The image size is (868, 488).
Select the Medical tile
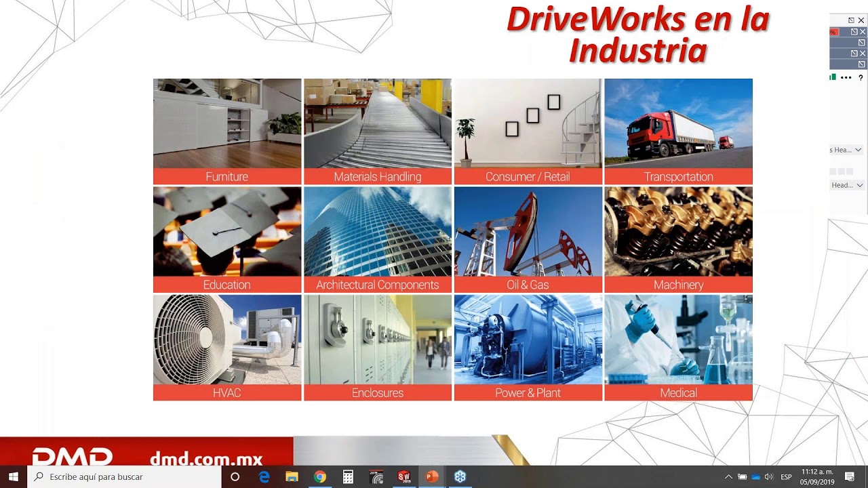[679, 348]
